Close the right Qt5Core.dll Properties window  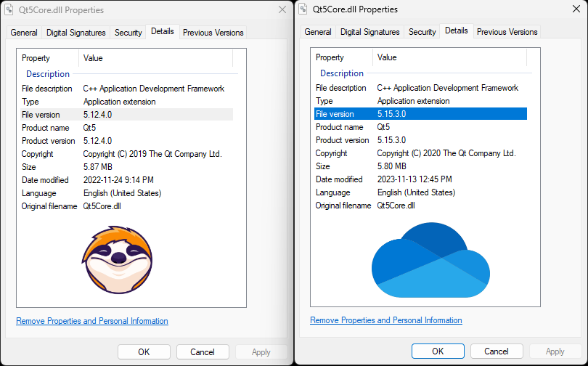(x=576, y=9)
